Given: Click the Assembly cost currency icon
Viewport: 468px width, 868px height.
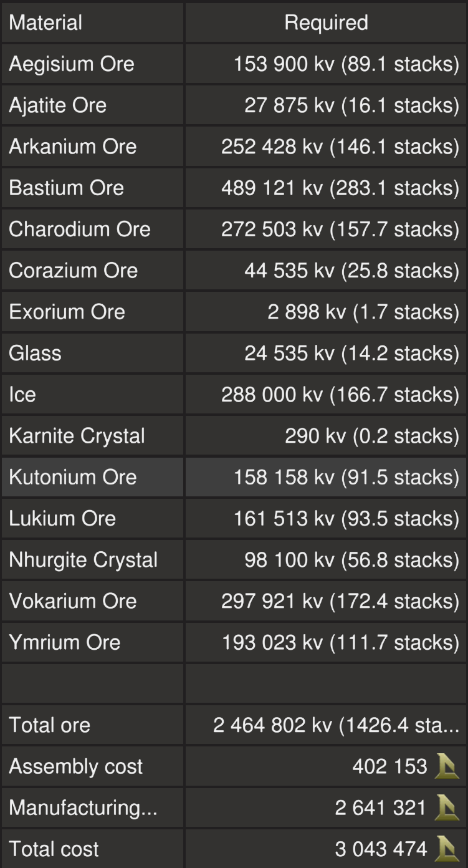Looking at the screenshot, I should [x=447, y=766].
